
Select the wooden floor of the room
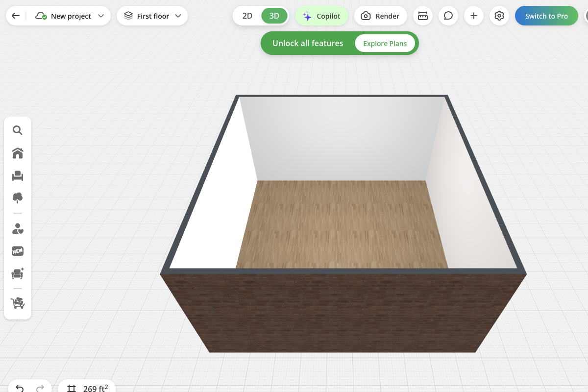coord(342,224)
